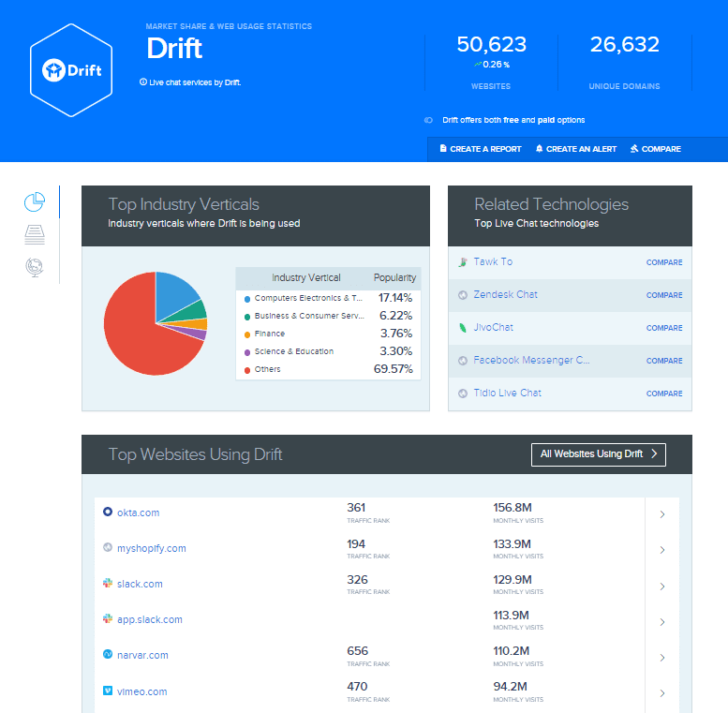Screen dimensions: 728x713
Task: Open the Facebook Messenger C... link
Action: (x=531, y=360)
